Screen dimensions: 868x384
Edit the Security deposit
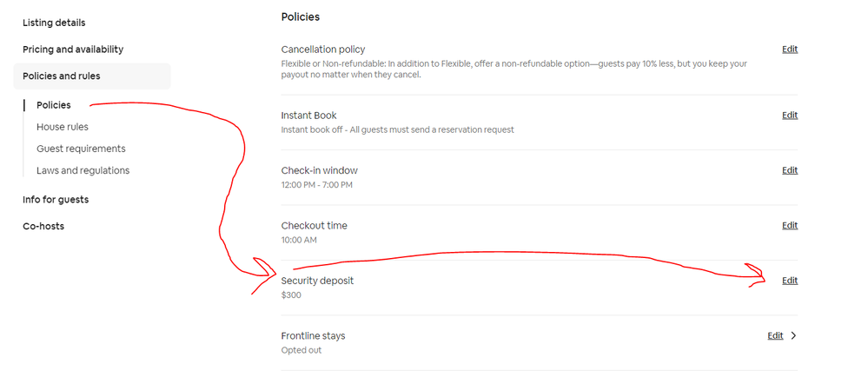coord(789,281)
